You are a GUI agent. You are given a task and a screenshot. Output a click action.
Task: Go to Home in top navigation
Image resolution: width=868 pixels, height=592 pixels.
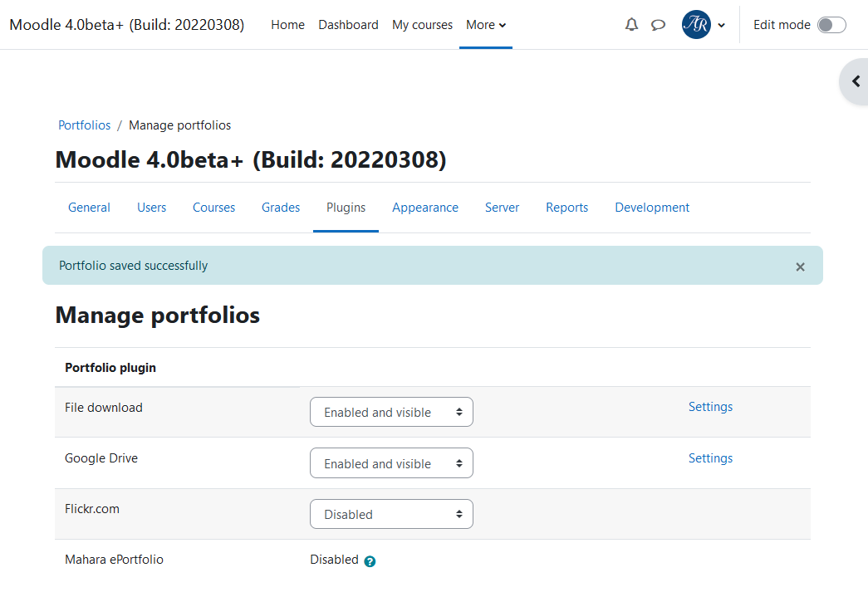coord(288,25)
